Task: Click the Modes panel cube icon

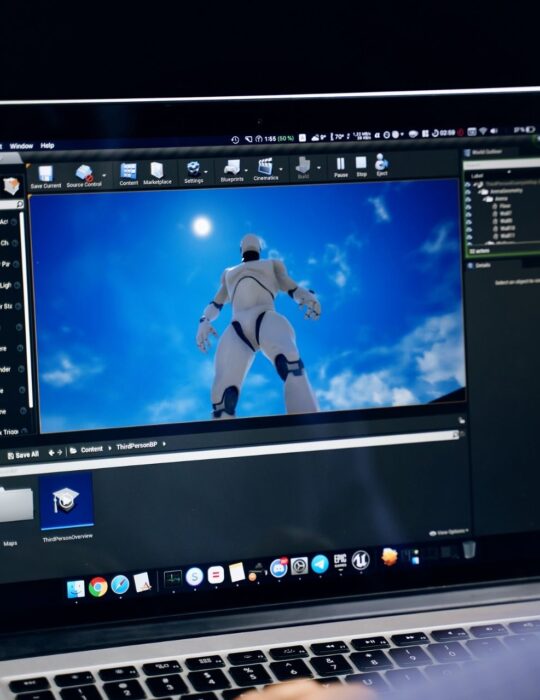Action: [x=11, y=186]
